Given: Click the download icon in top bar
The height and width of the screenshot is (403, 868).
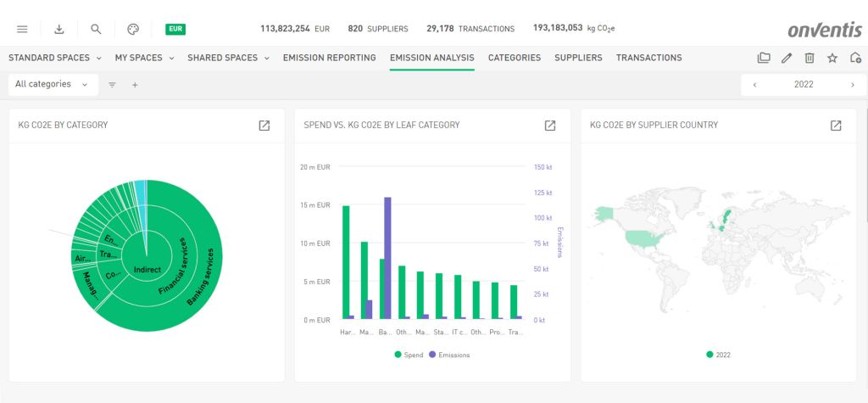Looking at the screenshot, I should click(59, 29).
